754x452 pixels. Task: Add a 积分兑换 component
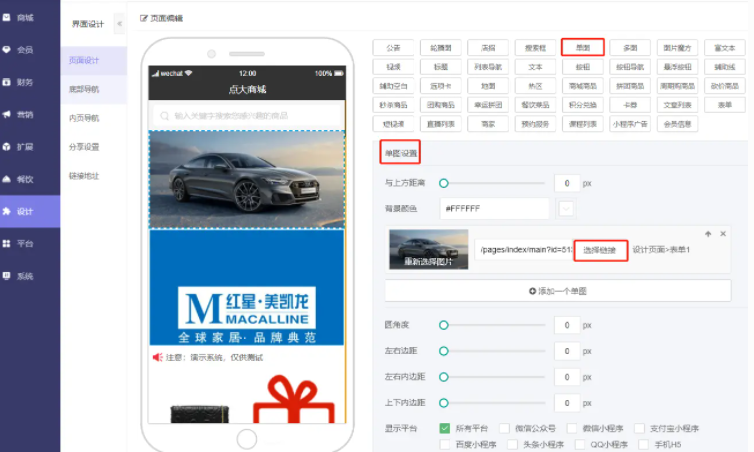583,105
